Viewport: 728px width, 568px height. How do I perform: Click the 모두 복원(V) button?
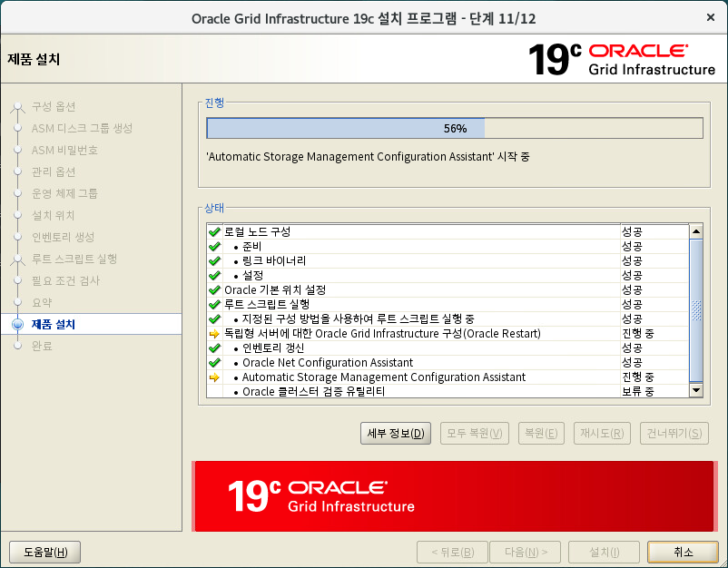click(x=474, y=433)
